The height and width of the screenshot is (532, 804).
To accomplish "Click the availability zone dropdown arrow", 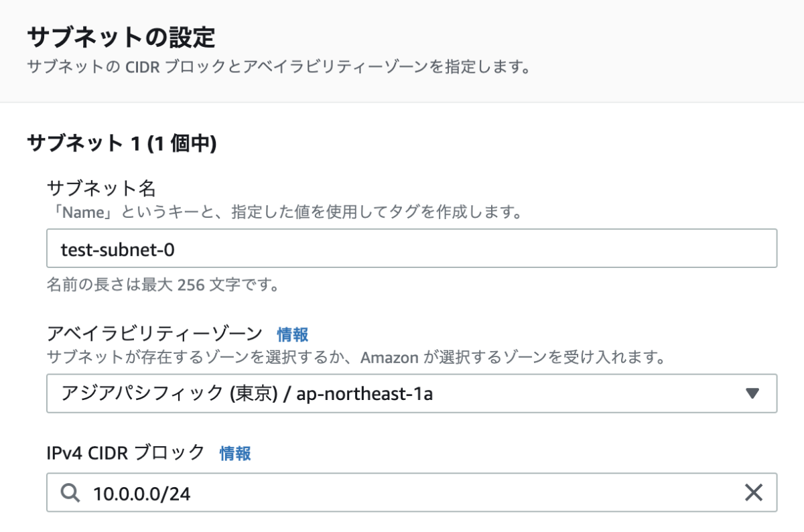I will [752, 393].
